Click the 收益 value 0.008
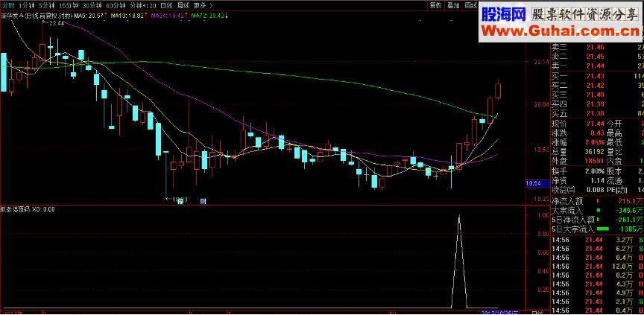644x315 pixels. click(x=596, y=190)
